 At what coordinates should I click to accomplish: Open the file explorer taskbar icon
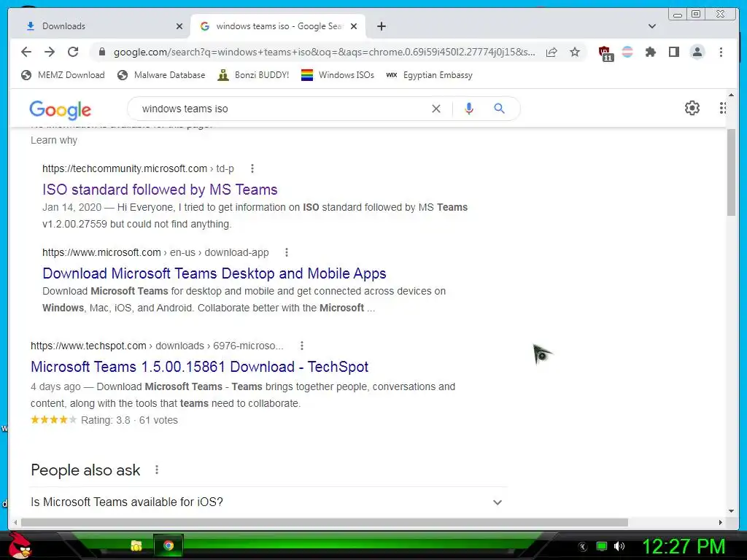click(136, 545)
